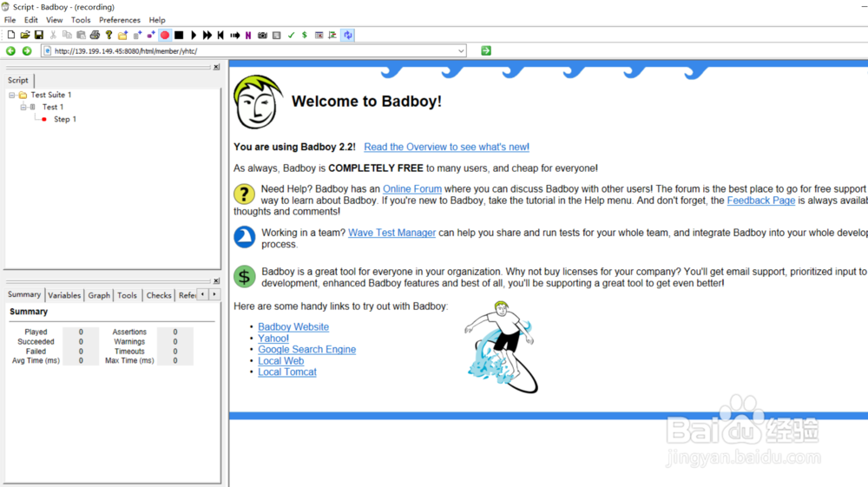The height and width of the screenshot is (487, 868).
Task: Click the green checkmark Assertion icon
Action: (x=291, y=35)
